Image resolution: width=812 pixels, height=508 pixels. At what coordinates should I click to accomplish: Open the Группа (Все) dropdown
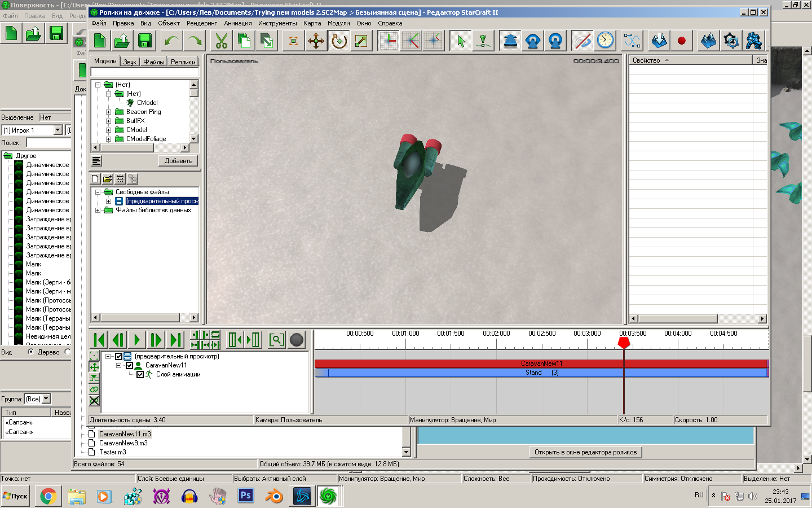46,398
